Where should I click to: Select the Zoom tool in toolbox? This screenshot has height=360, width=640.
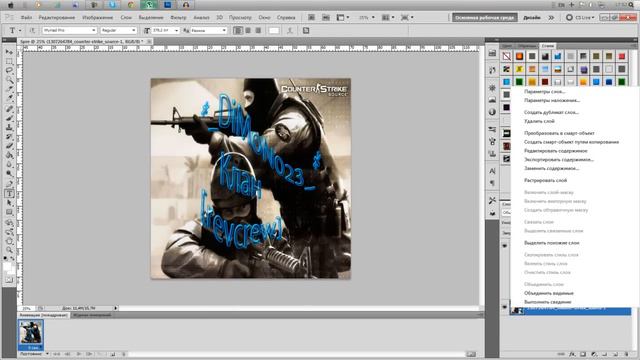point(9,250)
